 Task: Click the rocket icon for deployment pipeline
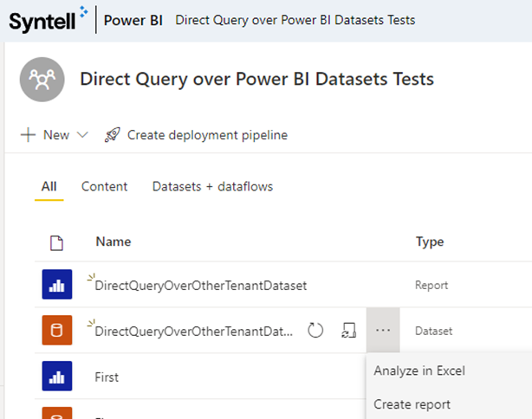tap(113, 135)
